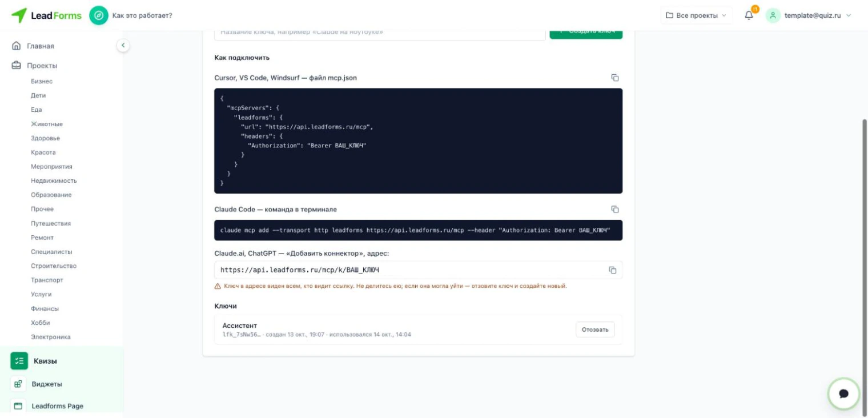
Task: Select the Красота project category
Action: pyautogui.click(x=43, y=152)
